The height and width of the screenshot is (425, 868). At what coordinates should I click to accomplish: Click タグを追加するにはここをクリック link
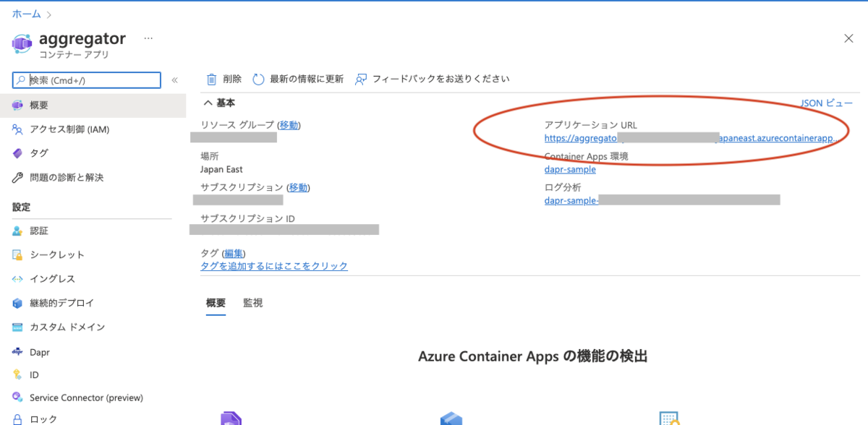tap(274, 266)
